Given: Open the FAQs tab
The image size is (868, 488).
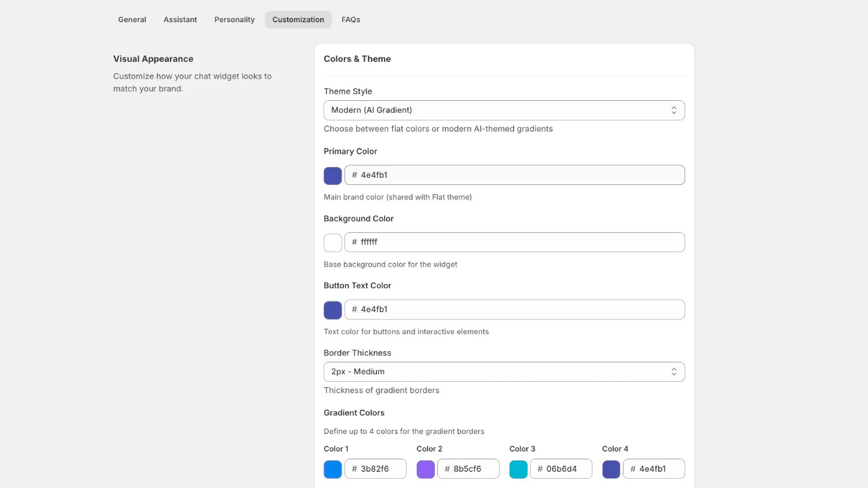Looking at the screenshot, I should pyautogui.click(x=350, y=20).
